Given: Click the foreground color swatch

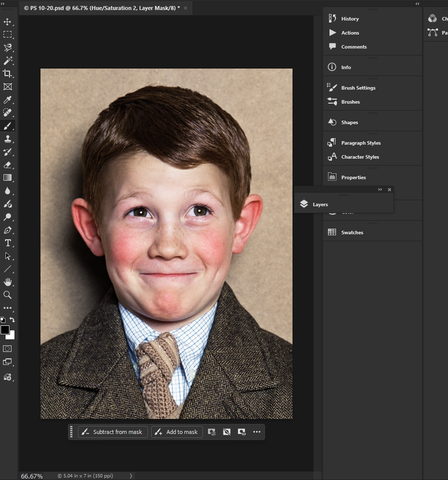Looking at the screenshot, I should coord(5,330).
